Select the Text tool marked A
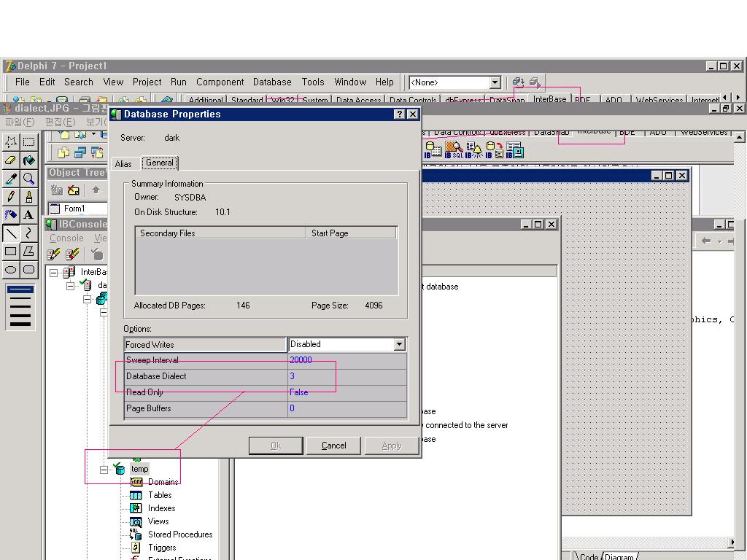Screen dimensions: 747x560 pos(28,215)
